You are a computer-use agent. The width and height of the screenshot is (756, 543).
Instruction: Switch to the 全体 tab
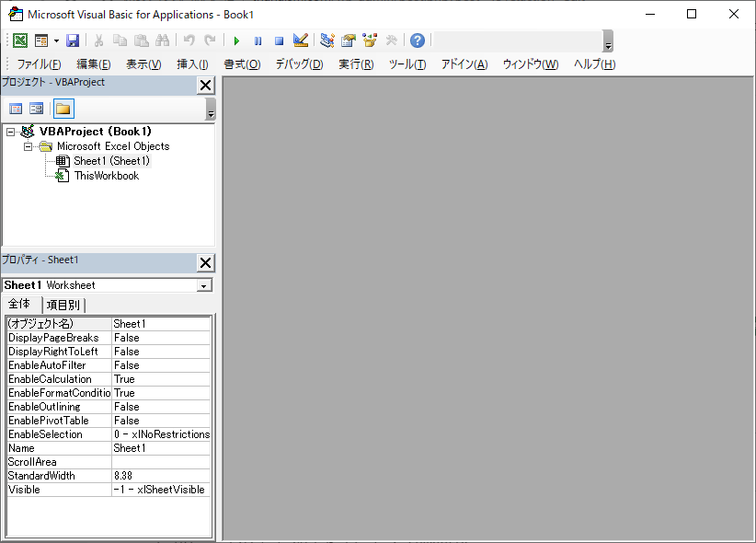click(x=19, y=304)
